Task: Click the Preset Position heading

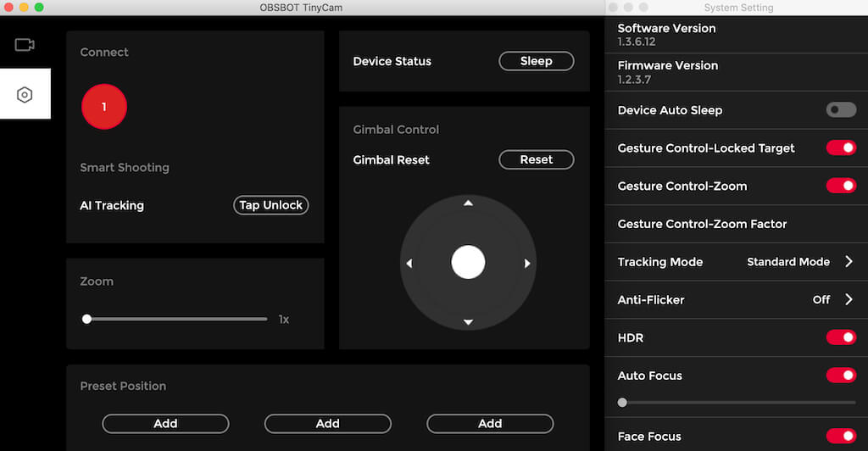Action: 123,386
